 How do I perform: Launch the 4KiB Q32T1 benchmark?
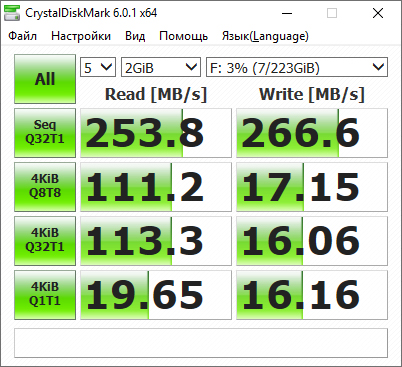[45, 241]
